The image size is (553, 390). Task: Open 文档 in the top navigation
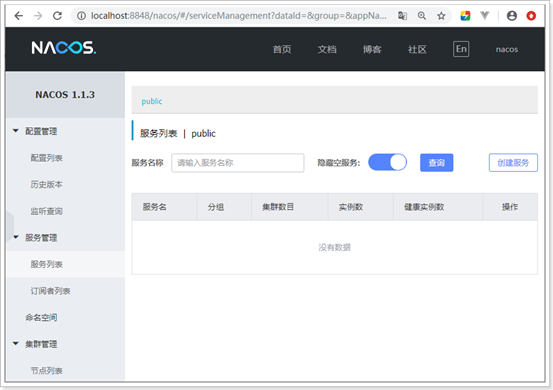click(x=327, y=49)
